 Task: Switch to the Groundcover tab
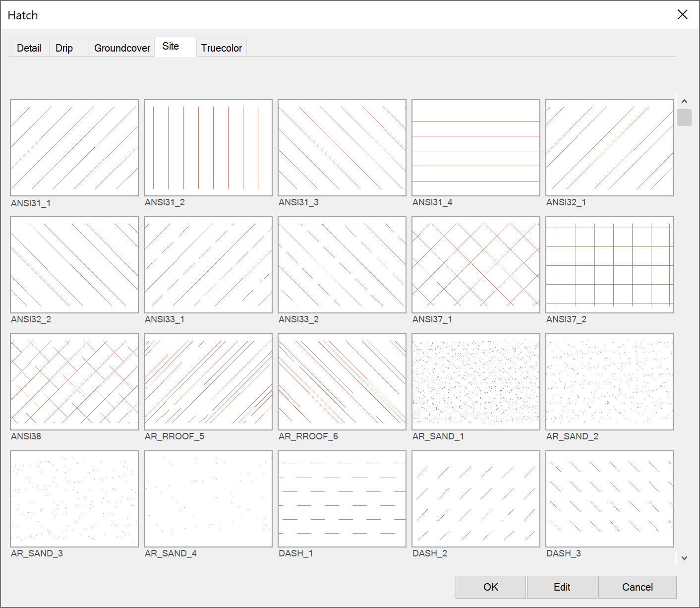pos(121,48)
